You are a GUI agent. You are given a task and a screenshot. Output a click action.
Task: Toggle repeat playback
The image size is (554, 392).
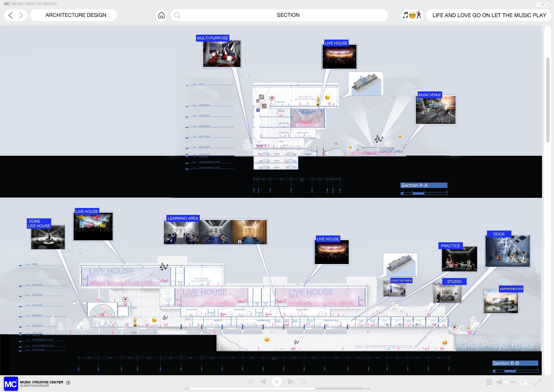click(303, 382)
